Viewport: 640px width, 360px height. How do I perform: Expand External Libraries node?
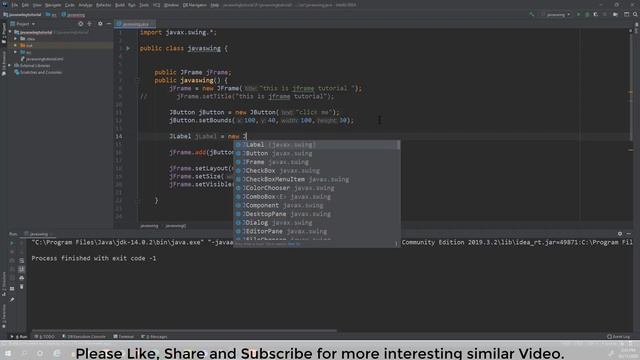pyautogui.click(x=10, y=65)
